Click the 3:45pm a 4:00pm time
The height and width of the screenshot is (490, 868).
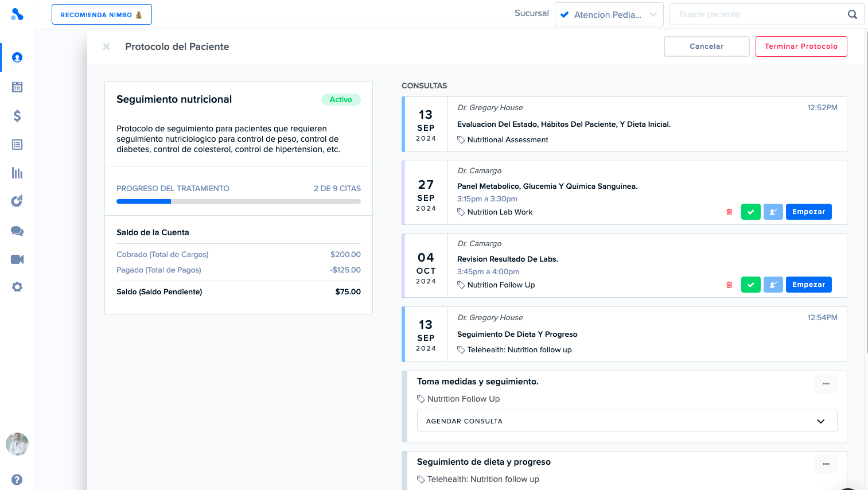[488, 271]
